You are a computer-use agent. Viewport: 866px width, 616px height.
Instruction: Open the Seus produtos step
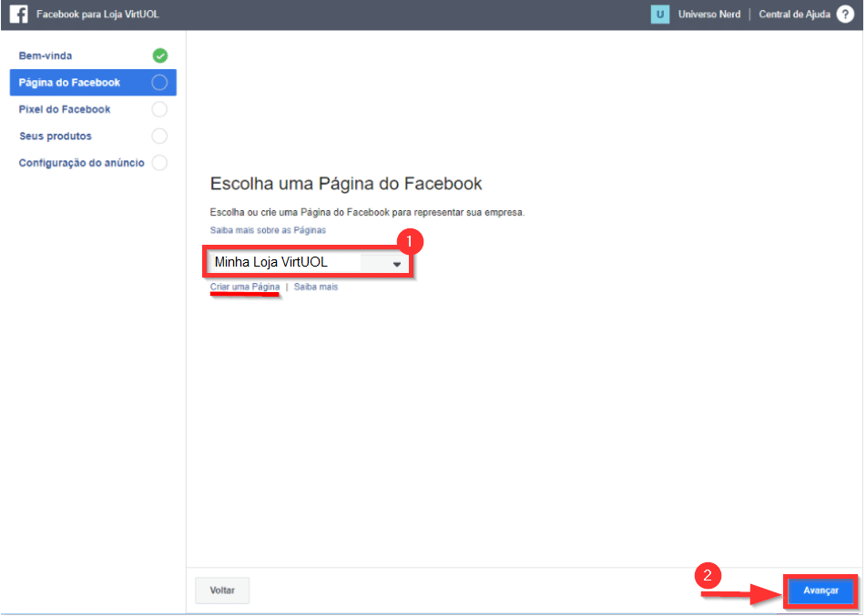tap(56, 136)
